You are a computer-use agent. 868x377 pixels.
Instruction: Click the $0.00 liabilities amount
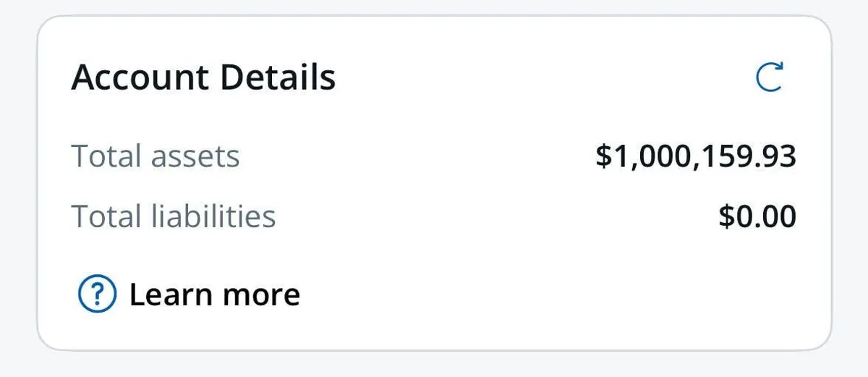[757, 216]
